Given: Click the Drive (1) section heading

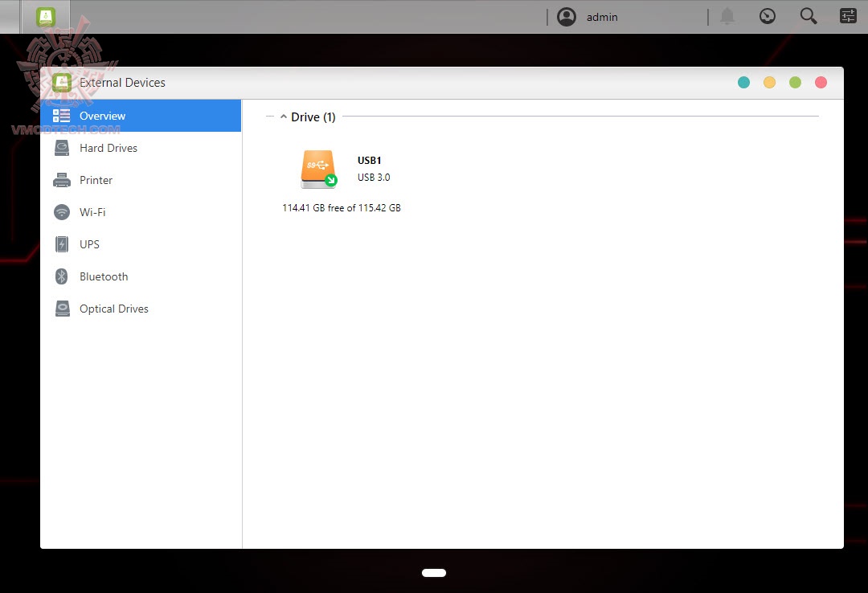Looking at the screenshot, I should 313,117.
